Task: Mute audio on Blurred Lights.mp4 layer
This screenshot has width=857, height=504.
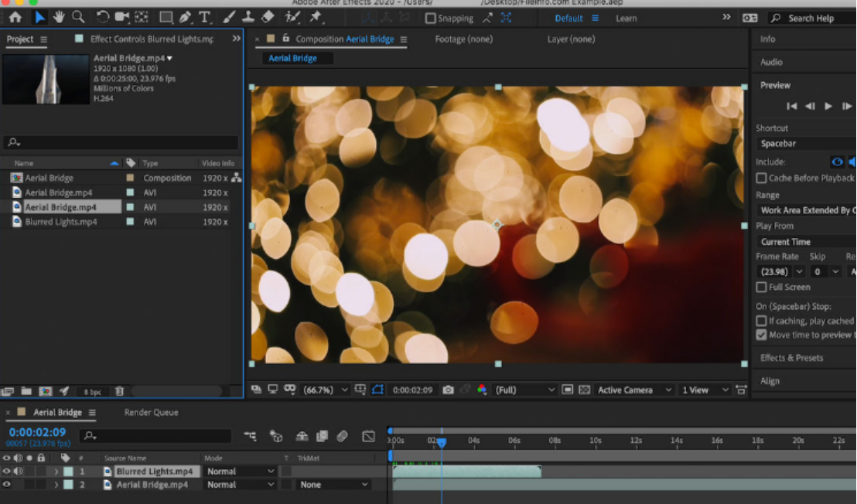Action: coord(19,471)
